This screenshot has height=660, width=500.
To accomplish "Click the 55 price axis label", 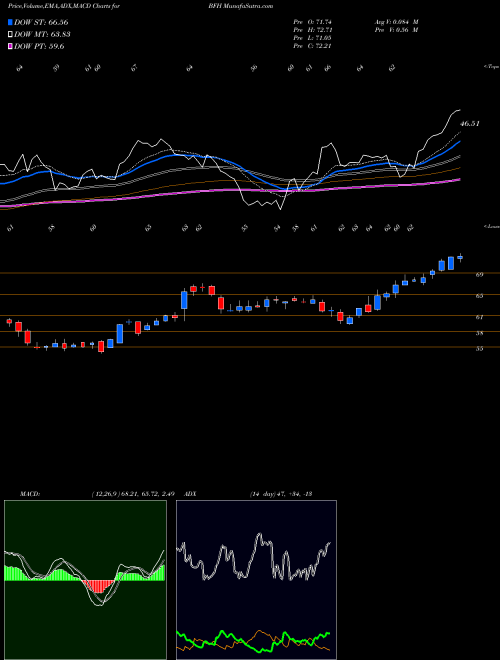I will pos(479,349).
